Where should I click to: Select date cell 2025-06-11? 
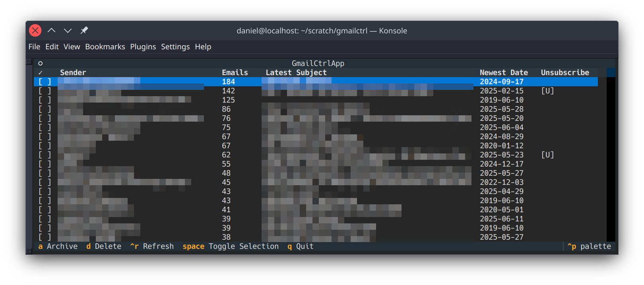coord(502,219)
